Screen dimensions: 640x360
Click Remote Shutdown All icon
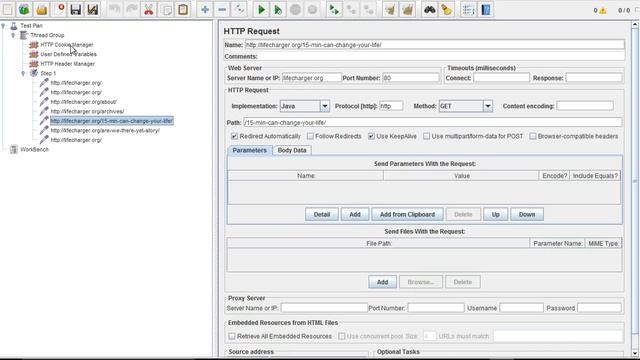coord(368,9)
